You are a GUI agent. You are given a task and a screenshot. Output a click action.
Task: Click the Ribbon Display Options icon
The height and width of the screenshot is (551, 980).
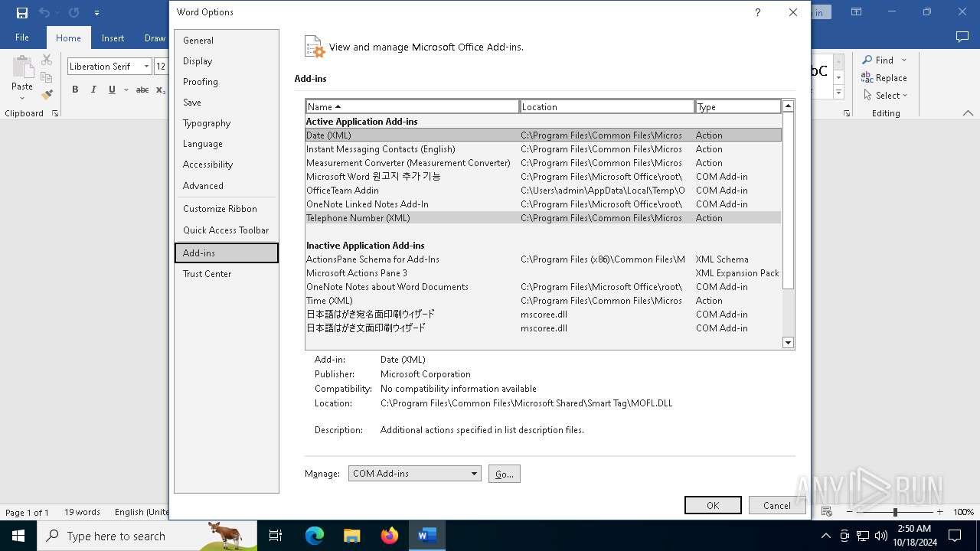[857, 12]
